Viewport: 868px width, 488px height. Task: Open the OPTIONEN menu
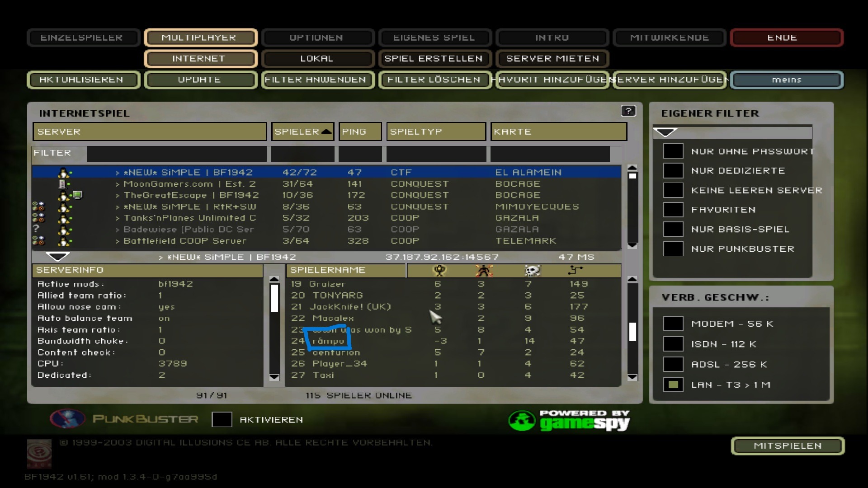[317, 38]
